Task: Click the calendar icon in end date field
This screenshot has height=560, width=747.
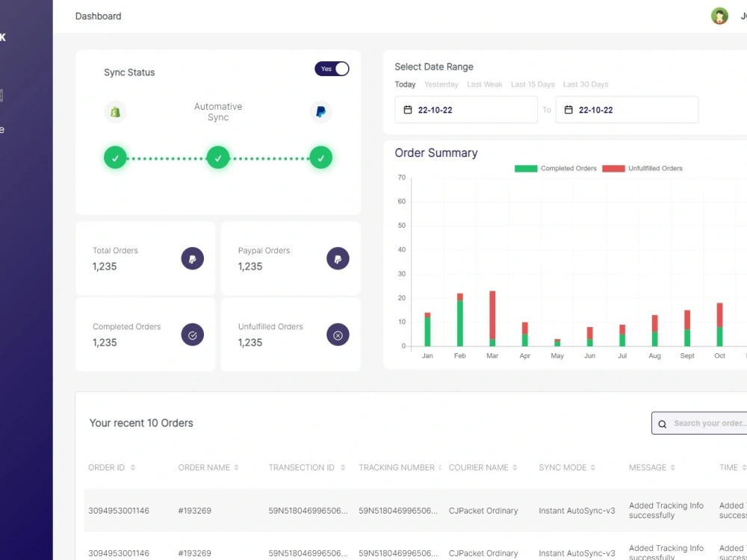Action: 568,110
